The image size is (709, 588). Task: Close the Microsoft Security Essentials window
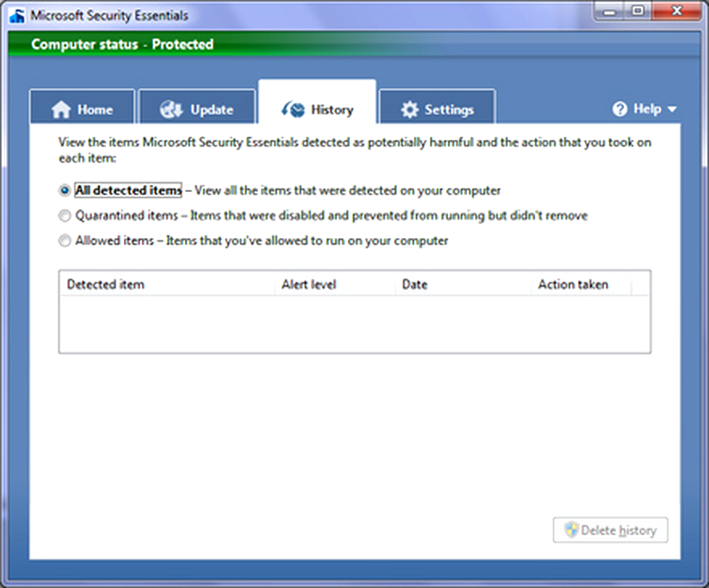pyautogui.click(x=677, y=11)
